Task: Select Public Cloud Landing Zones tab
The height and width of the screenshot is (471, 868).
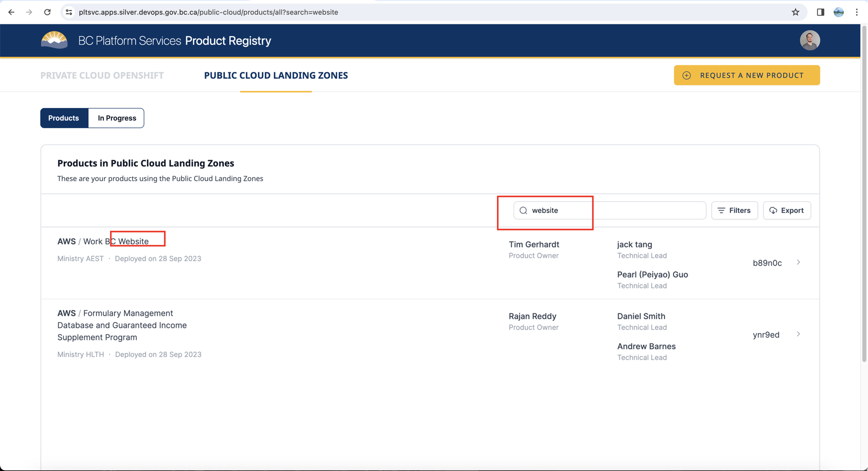Action: coord(276,75)
